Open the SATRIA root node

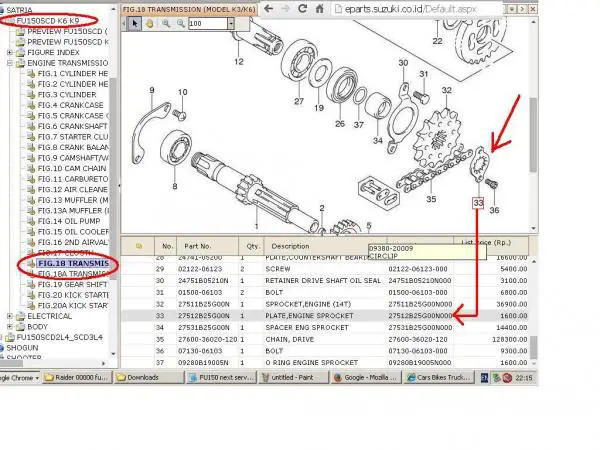(19, 10)
